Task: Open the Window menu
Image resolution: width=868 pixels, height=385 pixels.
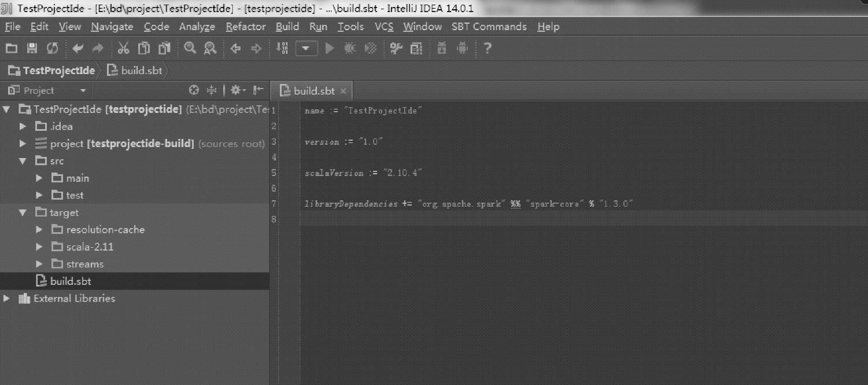Action: pos(423,27)
